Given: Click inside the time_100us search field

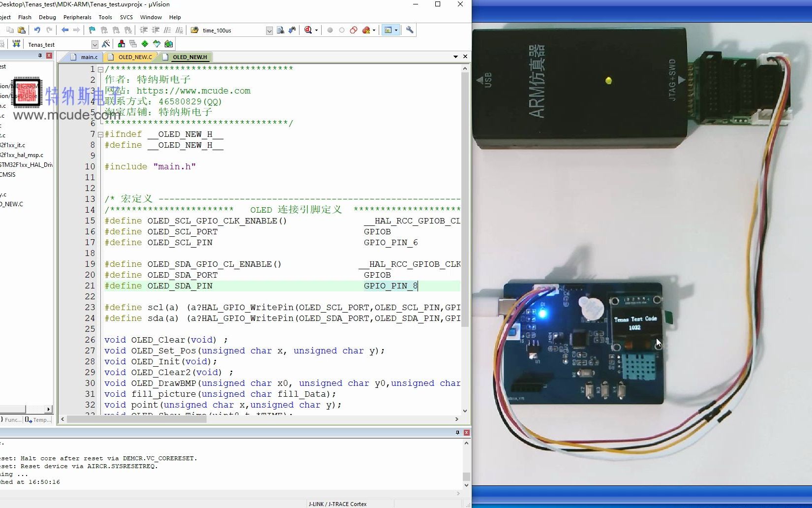Looking at the screenshot, I should click(x=233, y=31).
